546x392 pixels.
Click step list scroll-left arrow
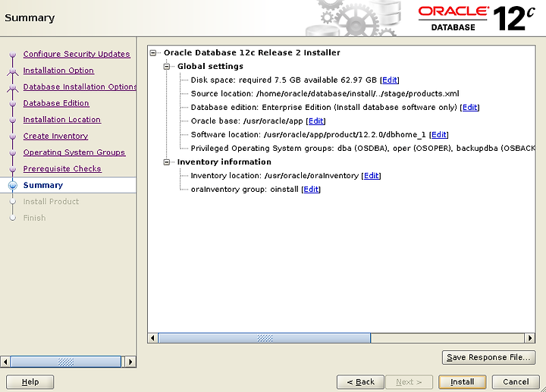coord(5,362)
